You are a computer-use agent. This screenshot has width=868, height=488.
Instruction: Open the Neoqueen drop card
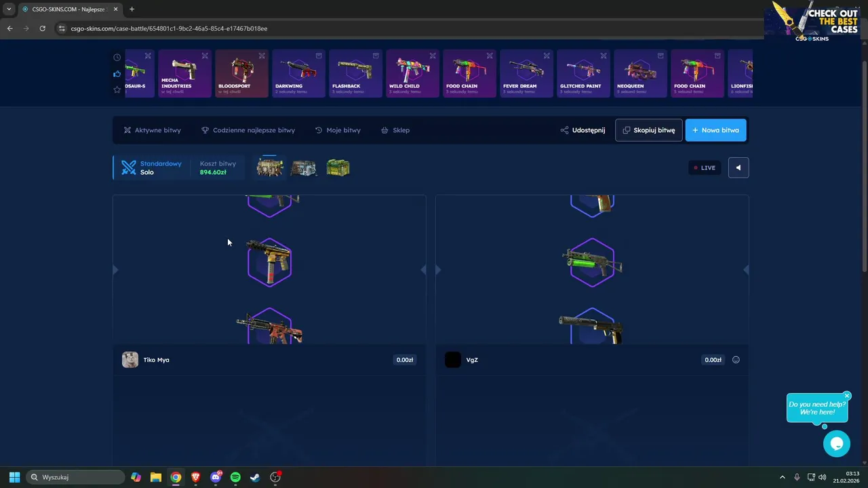pos(640,73)
